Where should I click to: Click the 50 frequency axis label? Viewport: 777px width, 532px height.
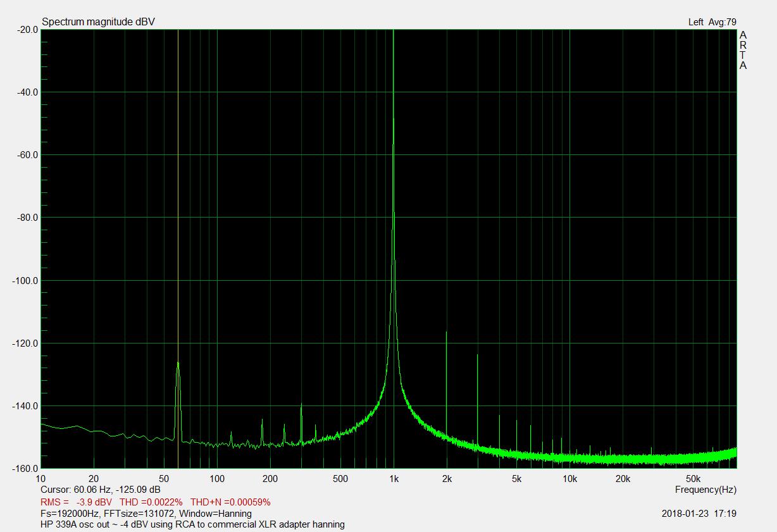click(164, 478)
